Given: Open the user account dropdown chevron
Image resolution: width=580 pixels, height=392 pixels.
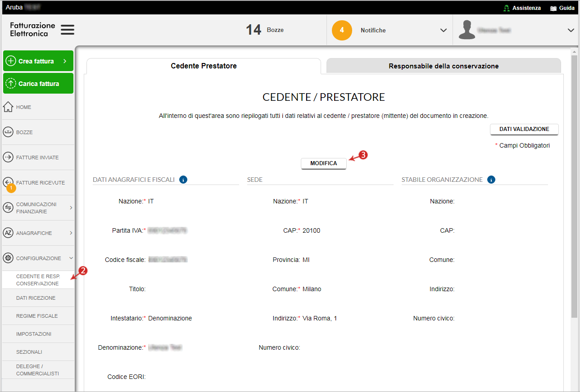Looking at the screenshot, I should point(571,30).
